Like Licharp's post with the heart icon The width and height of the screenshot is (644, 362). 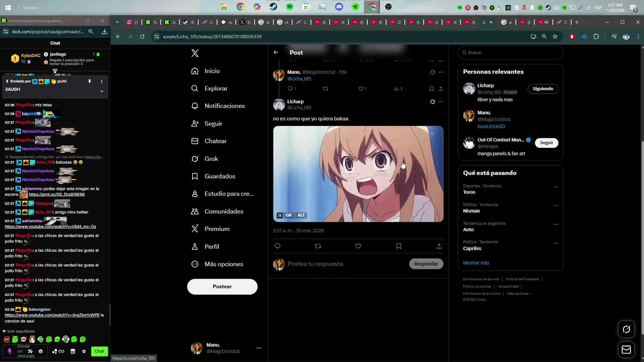358,246
